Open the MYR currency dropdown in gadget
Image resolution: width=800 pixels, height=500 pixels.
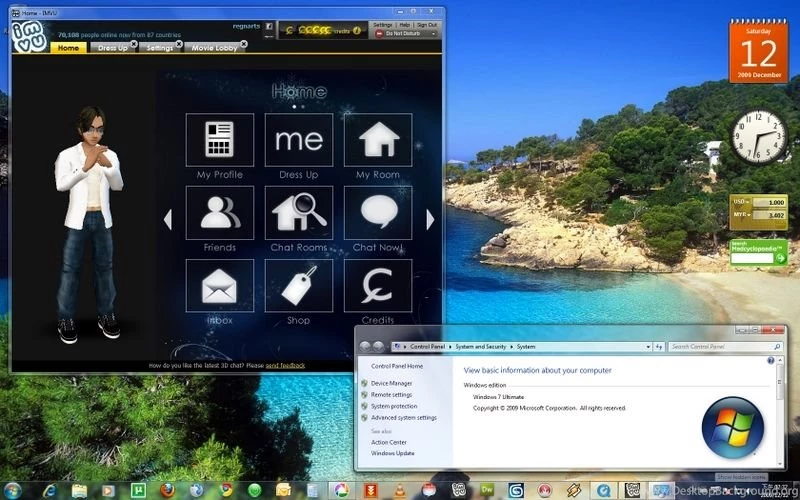tap(747, 215)
